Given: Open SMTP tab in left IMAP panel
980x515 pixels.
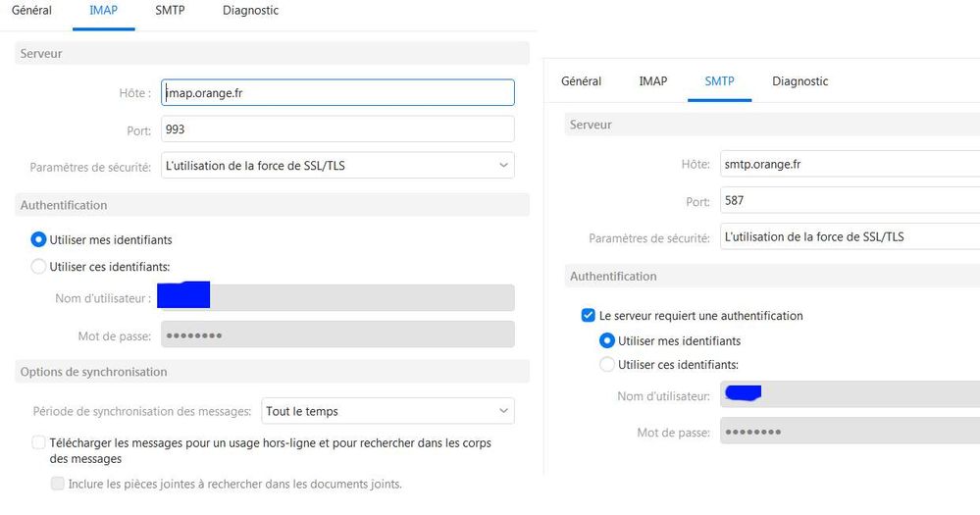Looking at the screenshot, I should (x=171, y=11).
